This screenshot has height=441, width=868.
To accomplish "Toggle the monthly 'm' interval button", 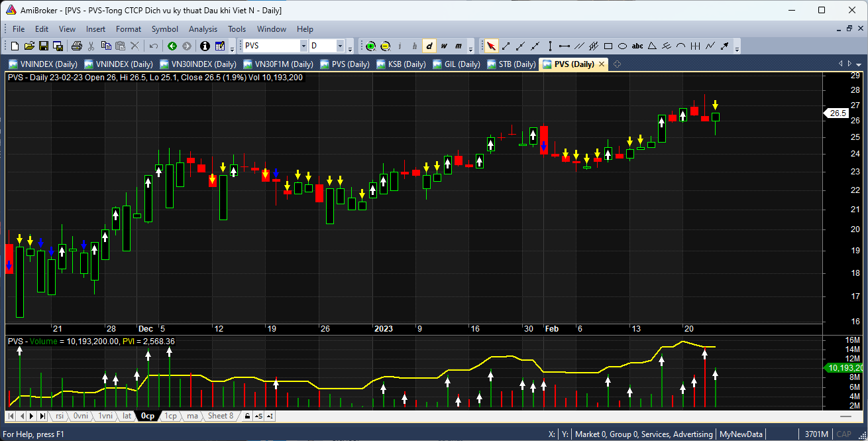I will (x=458, y=46).
